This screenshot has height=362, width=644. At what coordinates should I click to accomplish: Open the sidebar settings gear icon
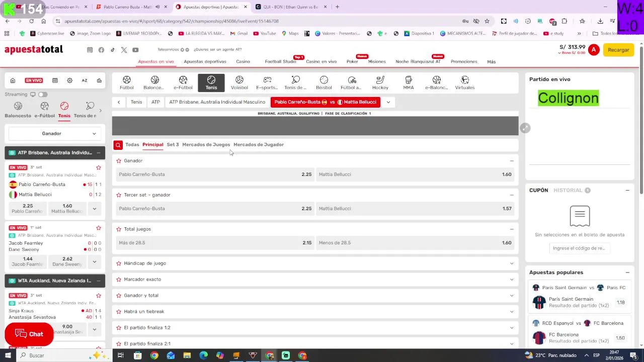[70, 80]
